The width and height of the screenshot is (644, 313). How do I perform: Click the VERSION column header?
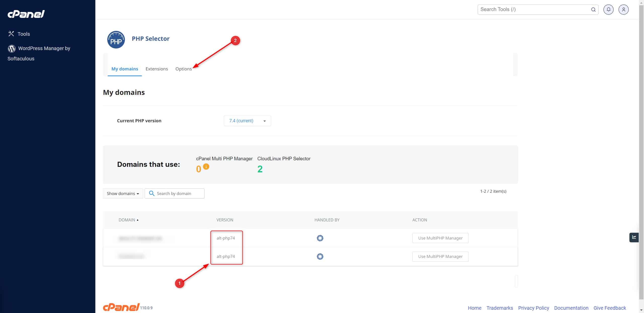(x=225, y=220)
